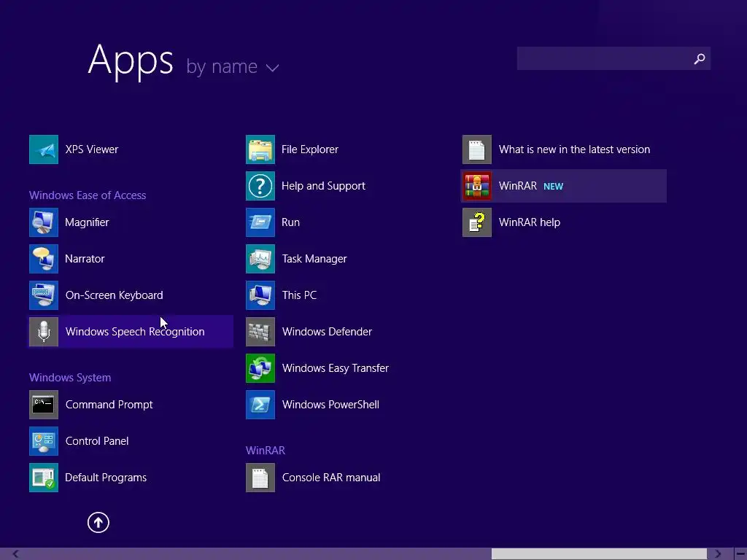
Task: Click the Narrator speech bubble icon
Action: [43, 259]
